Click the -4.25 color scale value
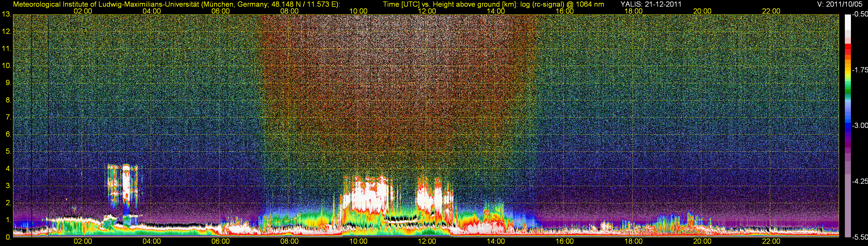The width and height of the screenshot is (868, 246). [860, 181]
